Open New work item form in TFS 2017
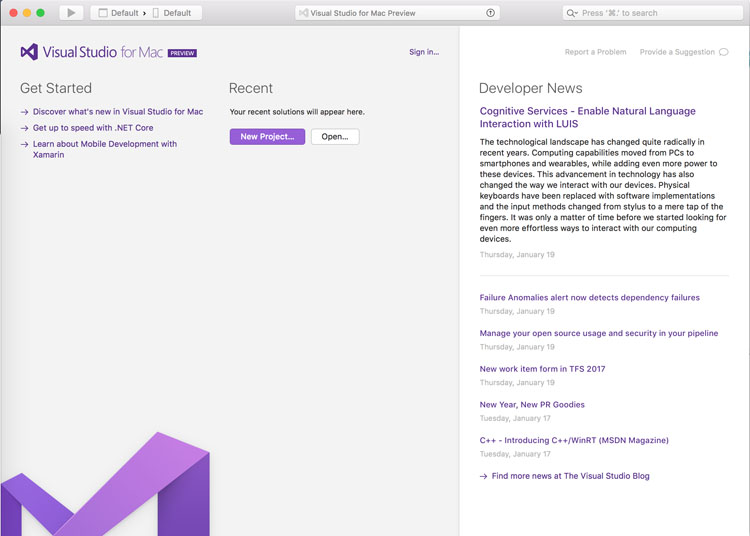Screen dimensions: 750x536 click(542, 369)
